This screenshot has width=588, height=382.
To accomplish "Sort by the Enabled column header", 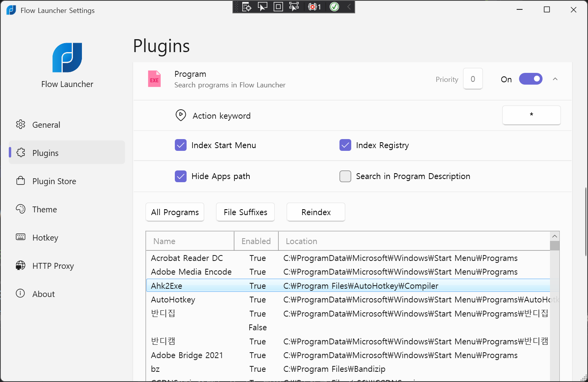I will [x=256, y=241].
